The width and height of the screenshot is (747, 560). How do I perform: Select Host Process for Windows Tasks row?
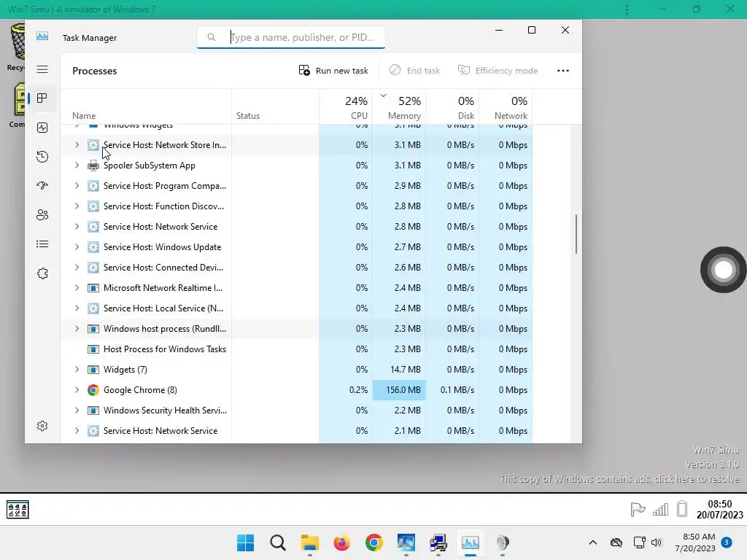coord(296,349)
